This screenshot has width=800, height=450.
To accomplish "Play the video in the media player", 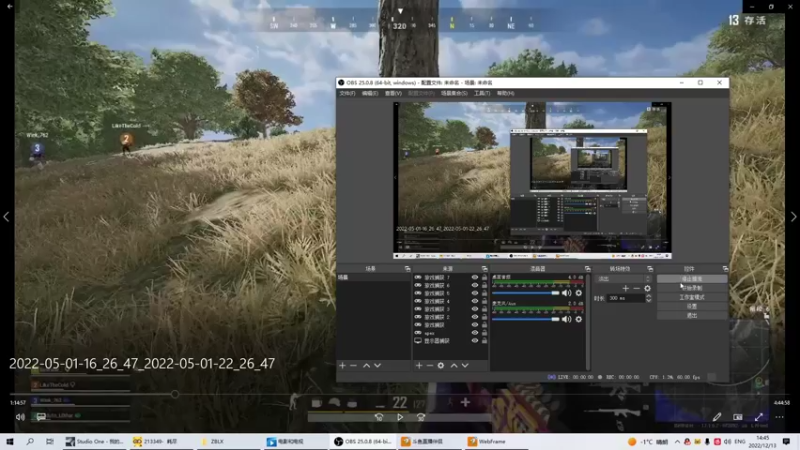I will (400, 417).
